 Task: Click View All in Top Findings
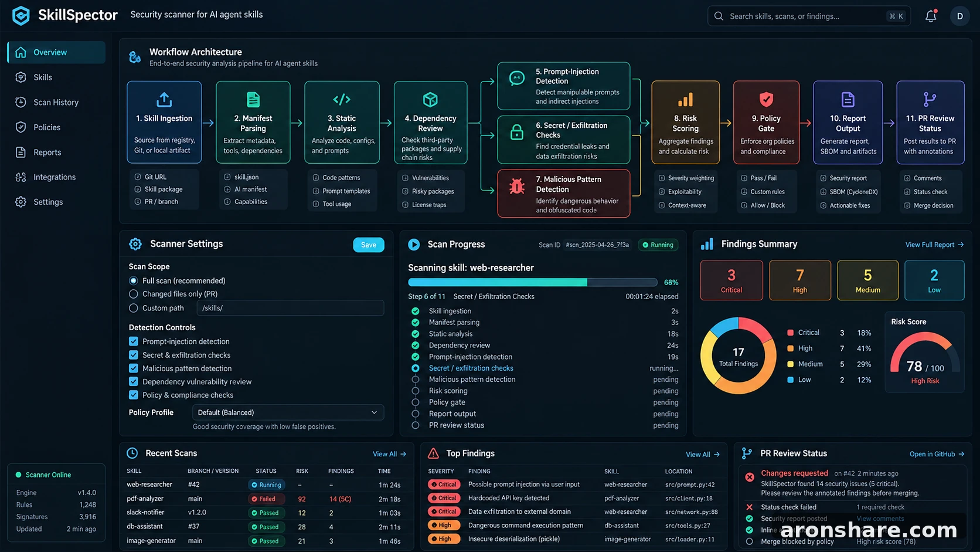coord(702,455)
